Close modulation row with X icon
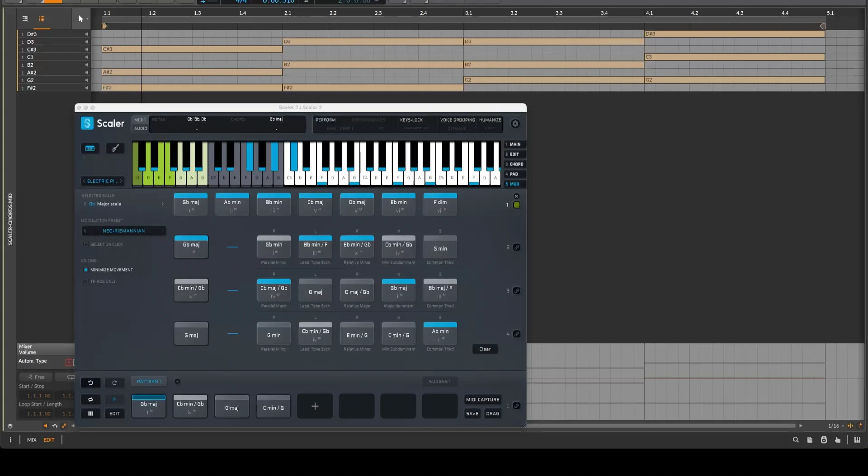The width and height of the screenshot is (868, 476). [x=516, y=196]
